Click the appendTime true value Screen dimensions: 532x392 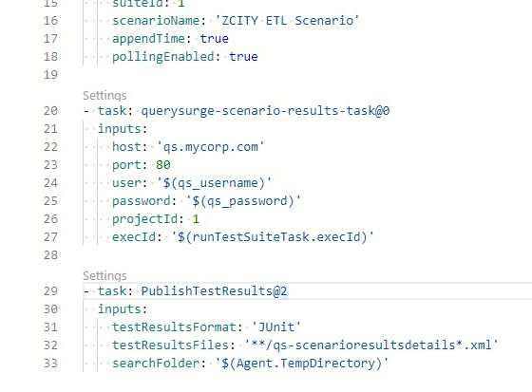click(214, 39)
